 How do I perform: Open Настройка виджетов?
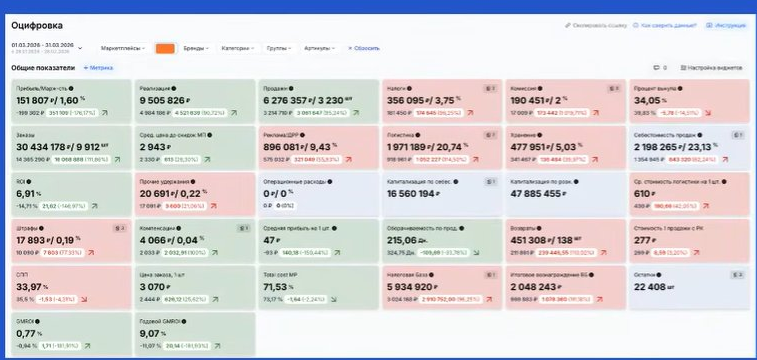click(x=711, y=68)
